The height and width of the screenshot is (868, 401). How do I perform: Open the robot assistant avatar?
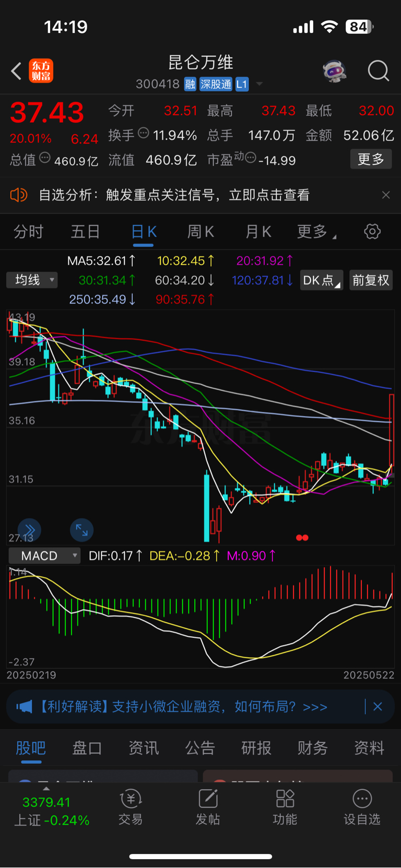click(x=335, y=70)
